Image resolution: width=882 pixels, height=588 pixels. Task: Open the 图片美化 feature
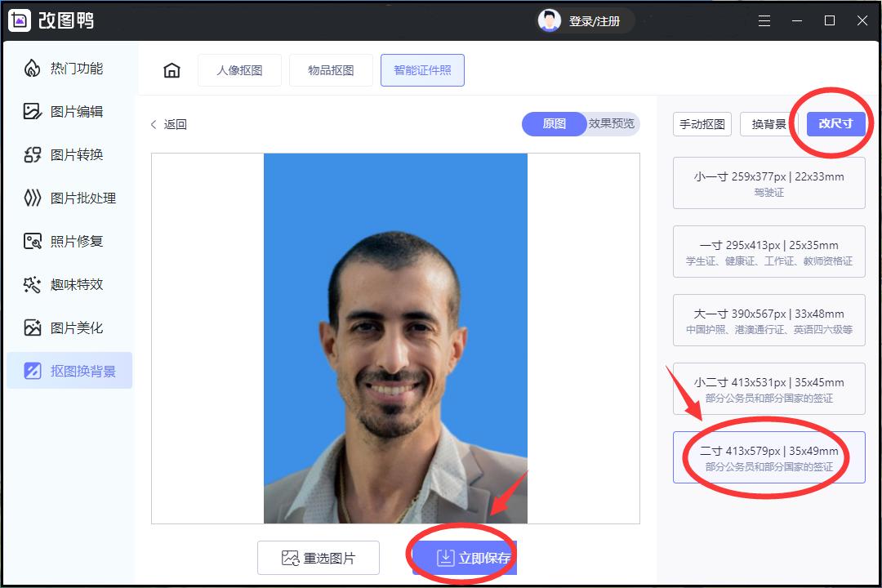click(x=69, y=327)
